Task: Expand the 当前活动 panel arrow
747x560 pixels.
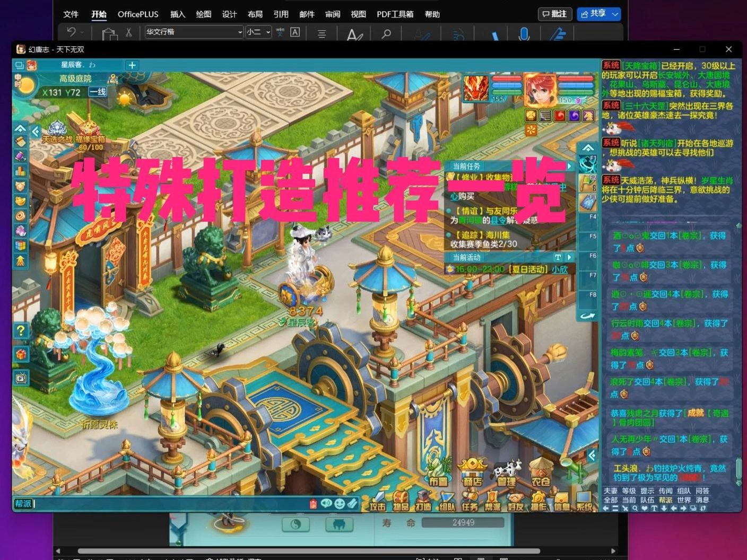Action: coord(569,257)
